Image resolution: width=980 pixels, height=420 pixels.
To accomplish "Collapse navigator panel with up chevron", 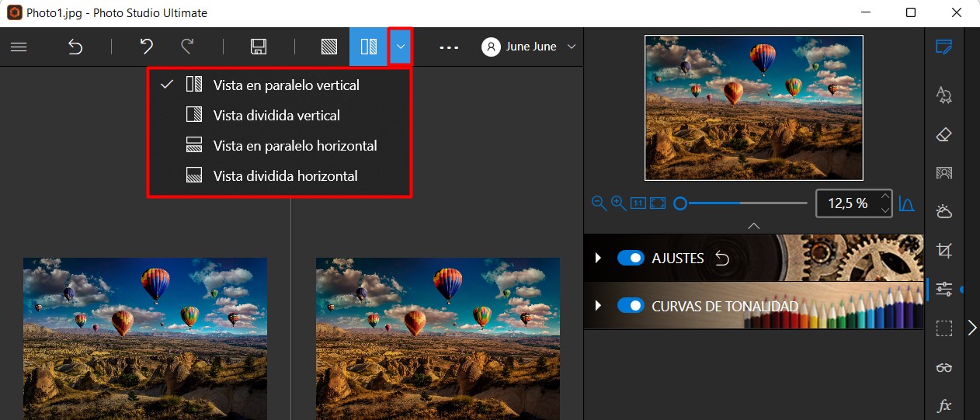I will click(753, 226).
